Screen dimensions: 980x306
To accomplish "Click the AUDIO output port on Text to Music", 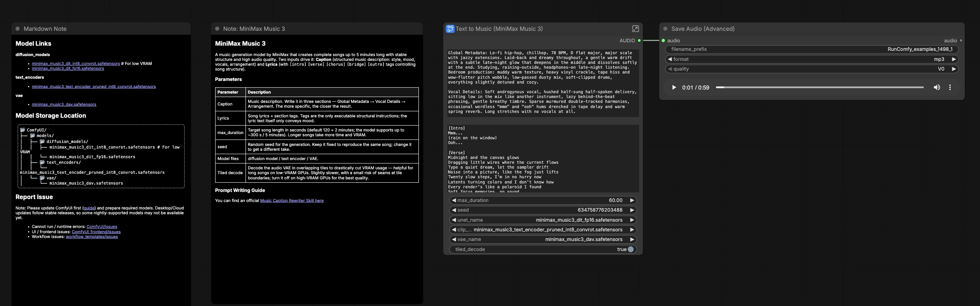I will [639, 40].
